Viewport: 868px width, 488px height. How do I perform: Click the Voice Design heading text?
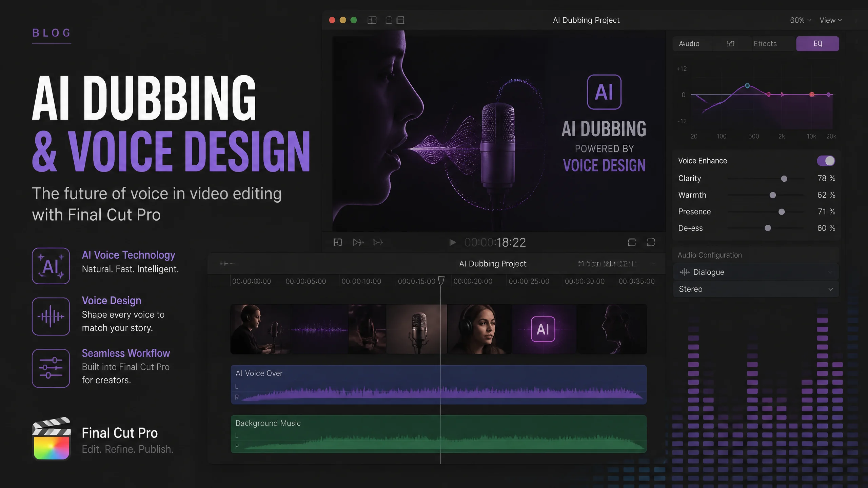pos(112,301)
